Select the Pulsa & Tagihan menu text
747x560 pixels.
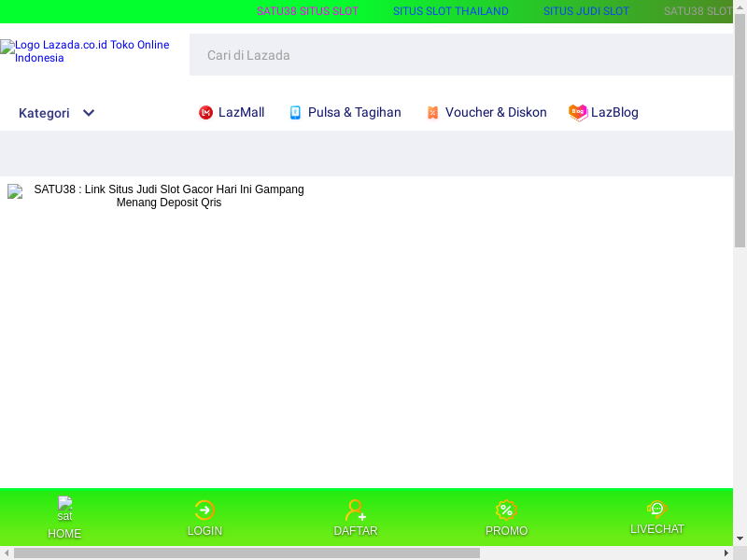pos(354,113)
